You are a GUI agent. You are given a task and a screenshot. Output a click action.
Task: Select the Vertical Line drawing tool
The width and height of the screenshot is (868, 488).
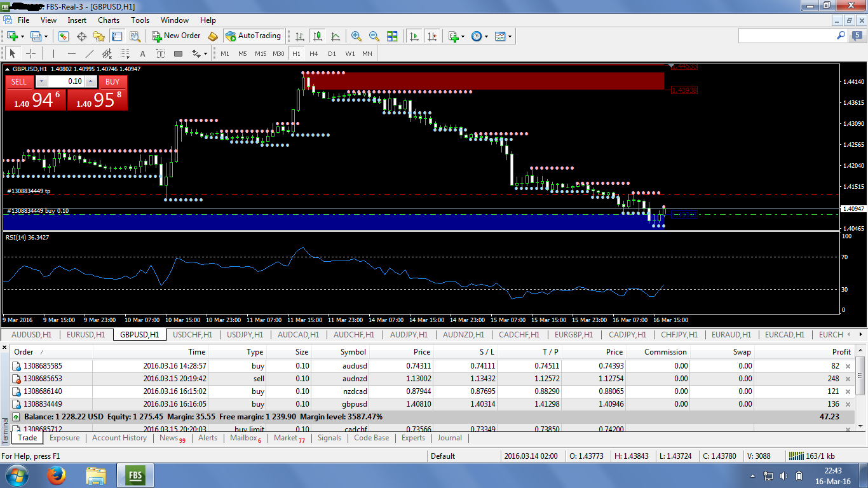click(x=53, y=53)
